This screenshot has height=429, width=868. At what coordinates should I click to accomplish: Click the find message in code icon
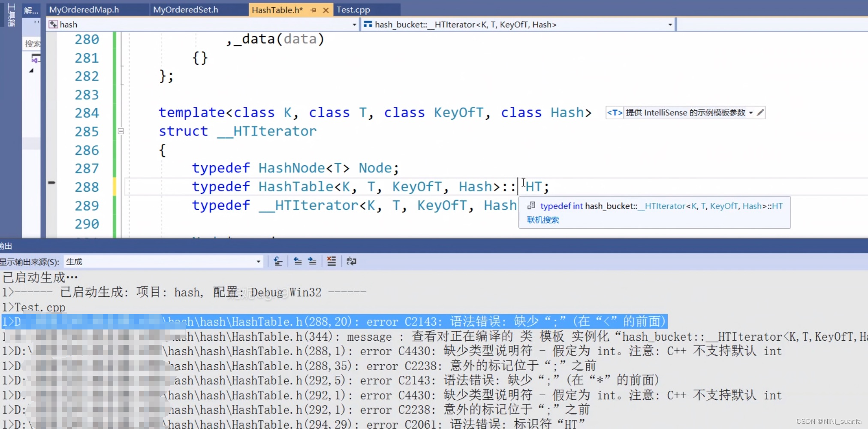278,261
